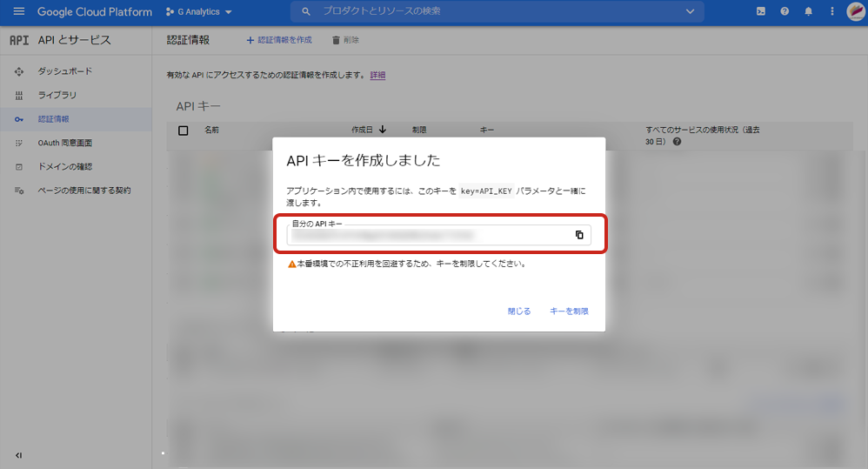The image size is (868, 469).
Task: Open the G Analytics project selector
Action: [199, 12]
